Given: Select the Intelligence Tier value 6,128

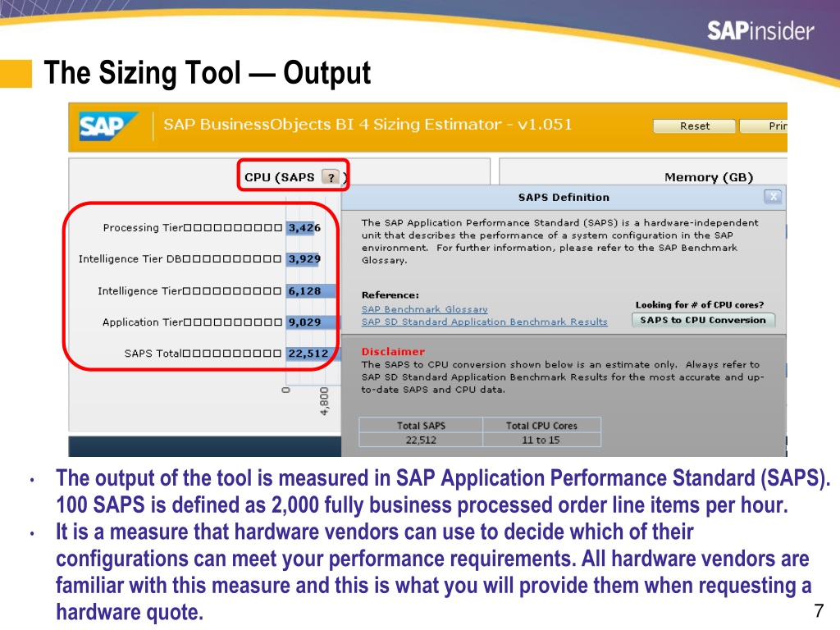Looking at the screenshot, I should click(304, 291).
